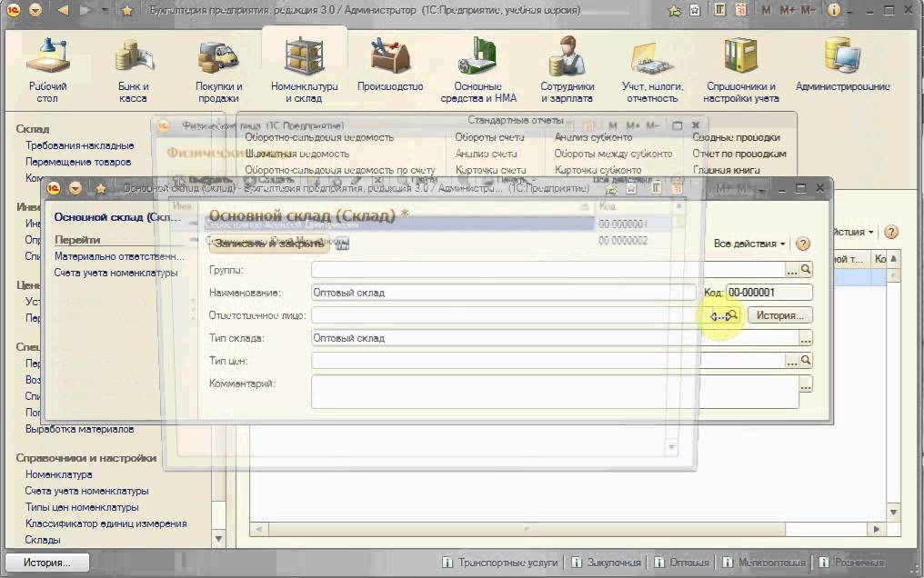Open Сводные проводки report
This screenshot has height=578, width=924.
(736, 137)
